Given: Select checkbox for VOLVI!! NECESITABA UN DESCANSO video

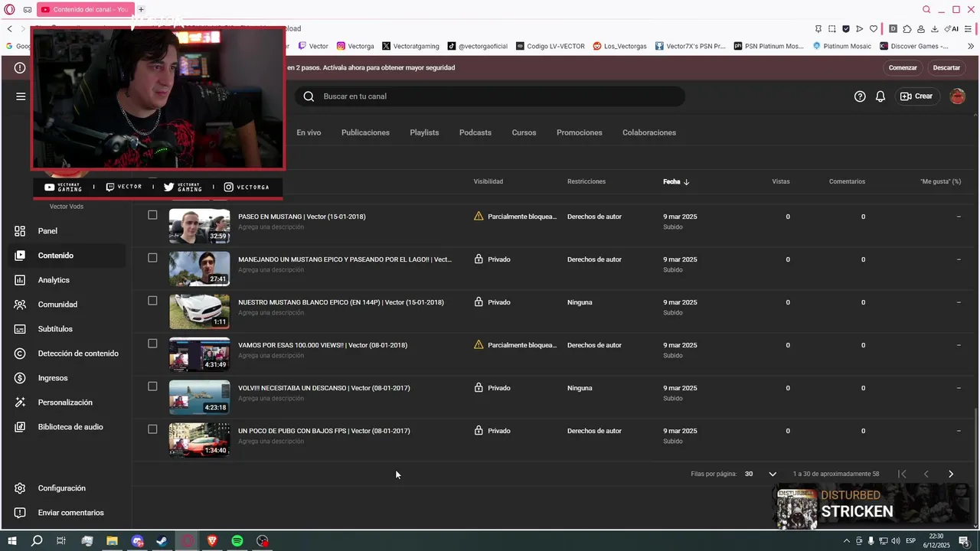Looking at the screenshot, I should click(x=152, y=386).
